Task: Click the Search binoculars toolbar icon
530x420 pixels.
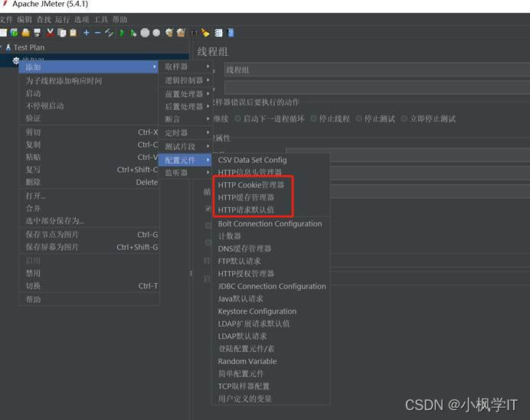Action: 195,33
